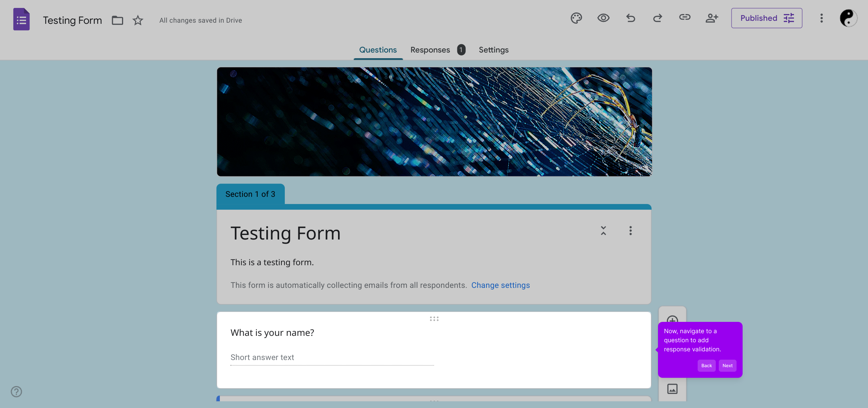Click the Published button
The image size is (868, 408).
(766, 18)
